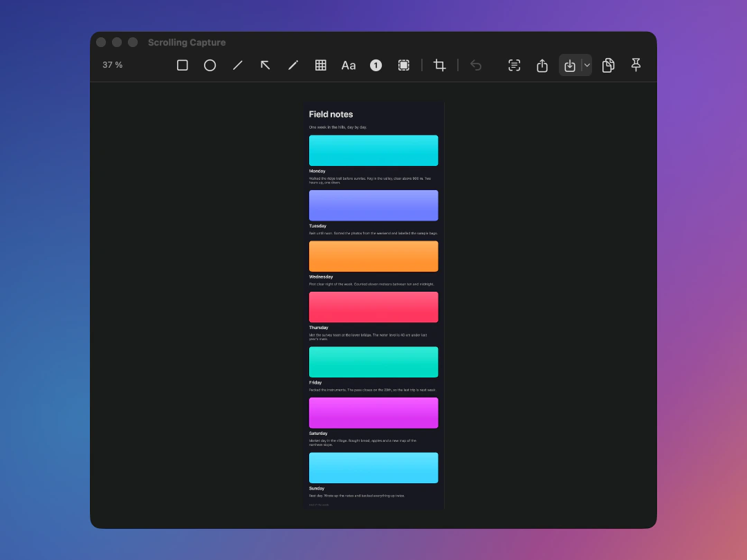Viewport: 747px width, 560px height.
Task: Click the Scrolling Capture window title
Action: pos(187,42)
